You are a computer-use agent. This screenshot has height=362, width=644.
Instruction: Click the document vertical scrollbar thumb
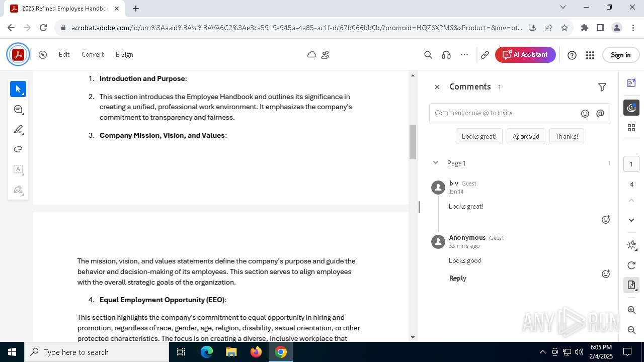tap(413, 142)
